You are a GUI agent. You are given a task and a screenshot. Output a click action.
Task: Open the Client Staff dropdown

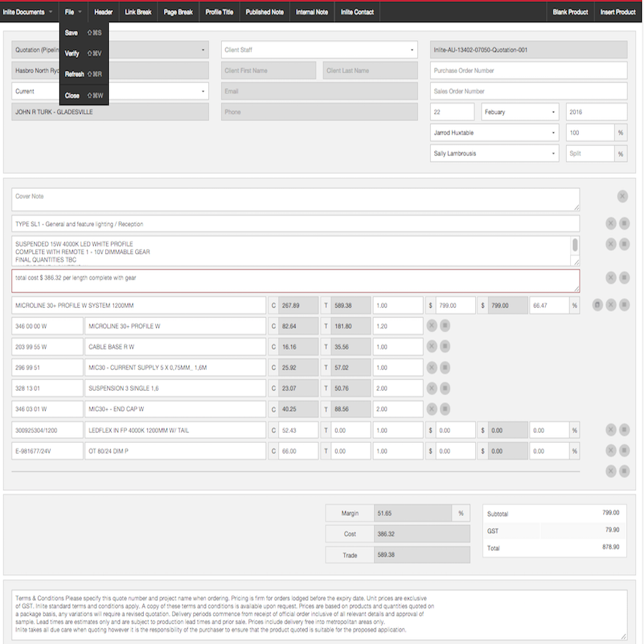click(319, 49)
